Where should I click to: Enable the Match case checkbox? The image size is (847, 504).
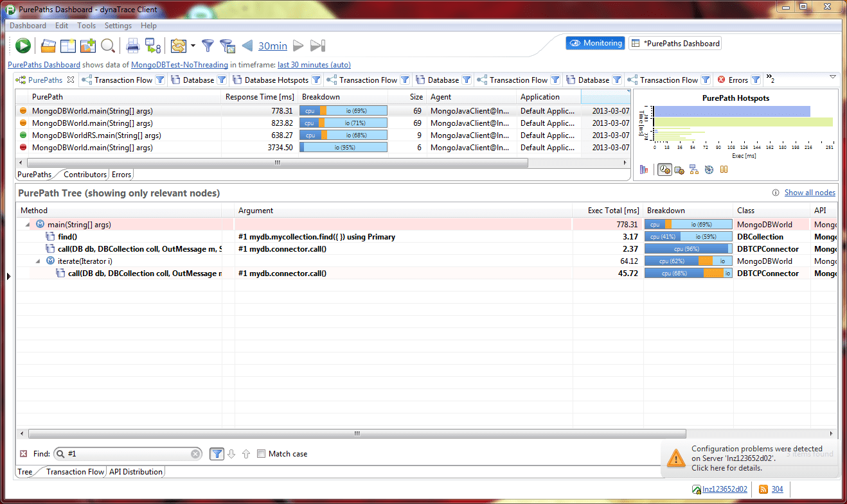(261, 454)
